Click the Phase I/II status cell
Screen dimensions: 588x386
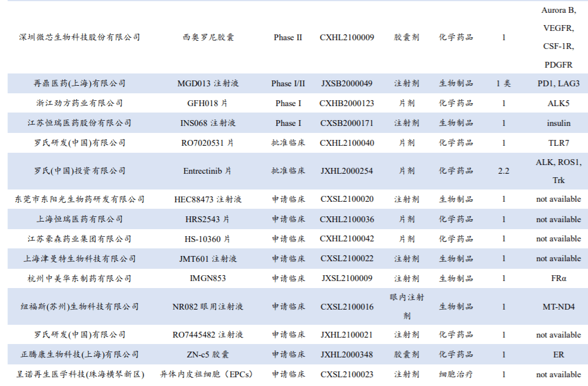coord(288,83)
